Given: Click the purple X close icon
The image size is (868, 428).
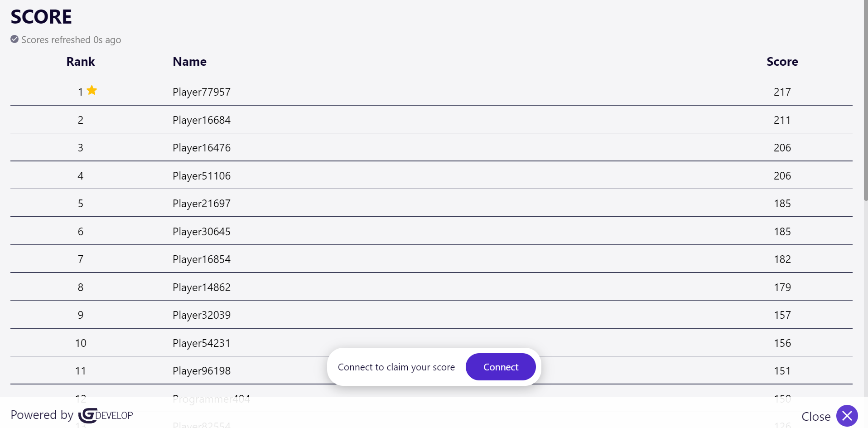Looking at the screenshot, I should (847, 416).
